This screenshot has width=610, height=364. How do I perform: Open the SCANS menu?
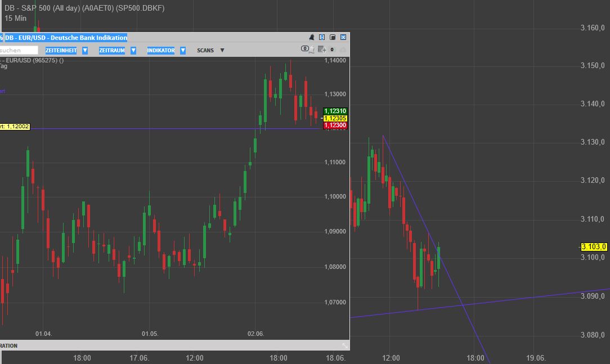205,50
